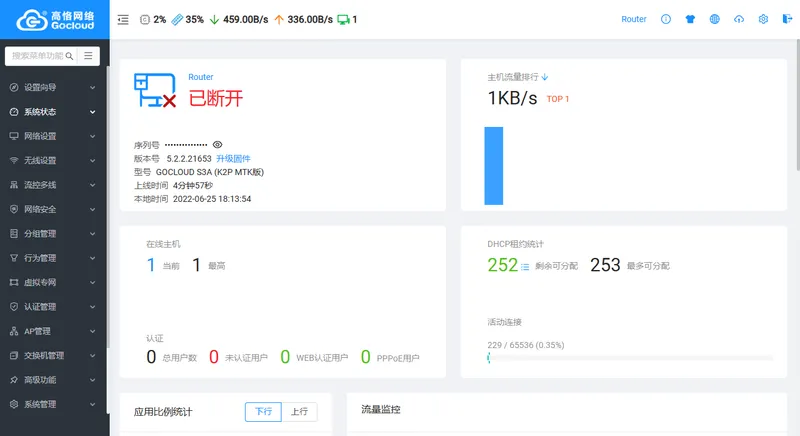800x436 pixels.
Task: Click the 行为管理 filter icon
Action: (x=14, y=258)
